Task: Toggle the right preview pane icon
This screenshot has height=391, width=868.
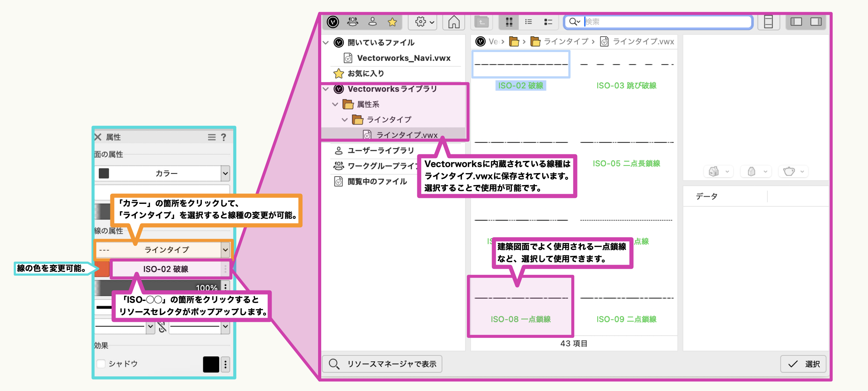Action: point(816,22)
